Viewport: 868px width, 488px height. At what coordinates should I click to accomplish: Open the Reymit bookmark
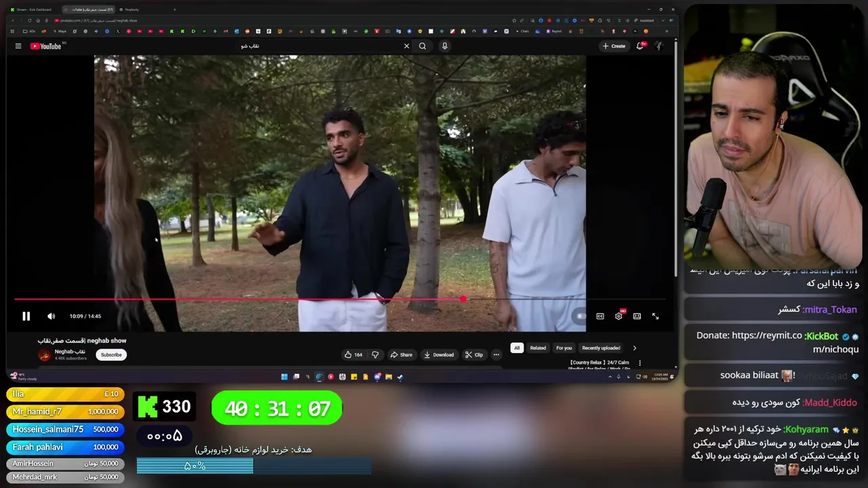554,31
